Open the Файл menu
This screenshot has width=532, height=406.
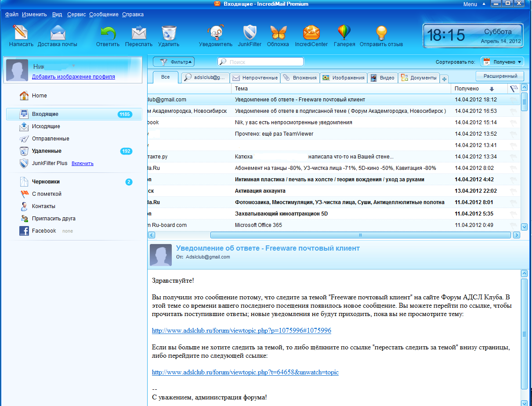(12, 14)
